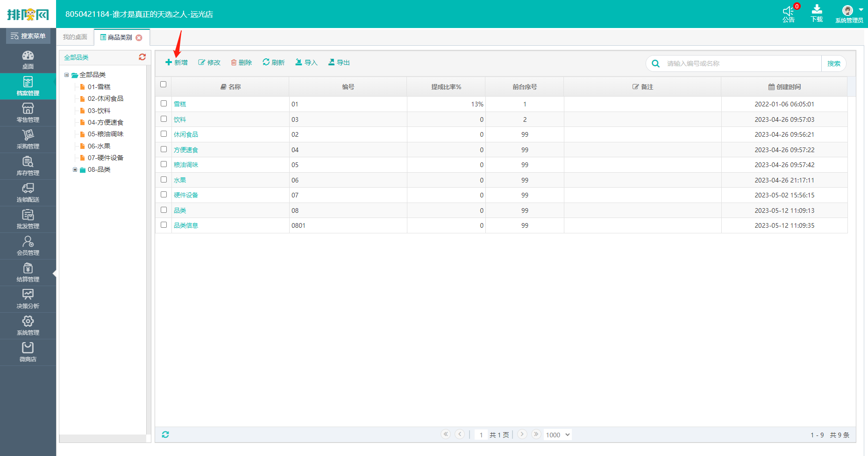
Task: Go to the next page
Action: click(x=522, y=434)
